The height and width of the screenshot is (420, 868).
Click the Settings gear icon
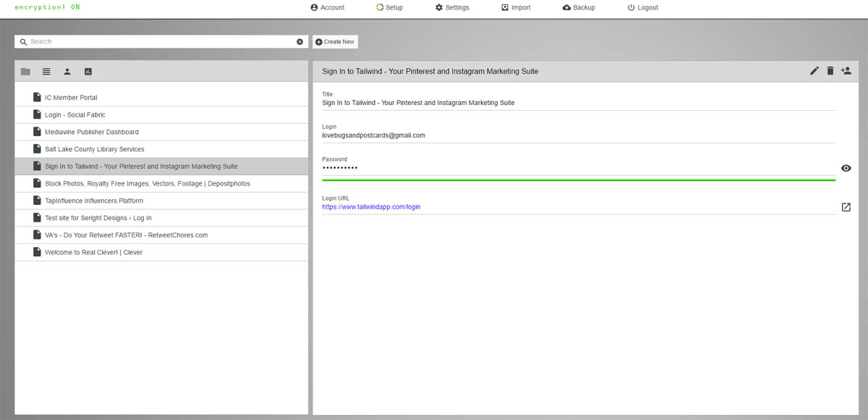(x=439, y=7)
